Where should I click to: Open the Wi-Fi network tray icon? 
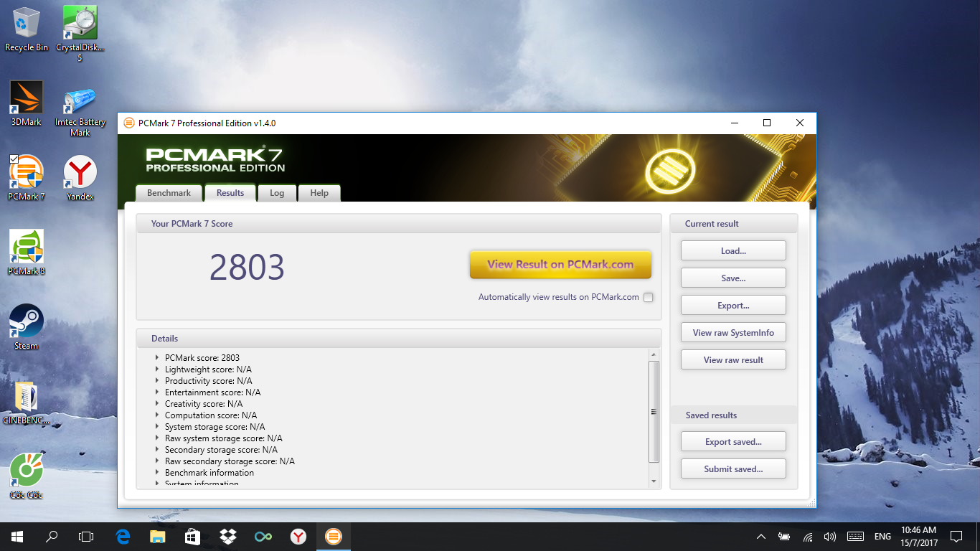click(808, 537)
